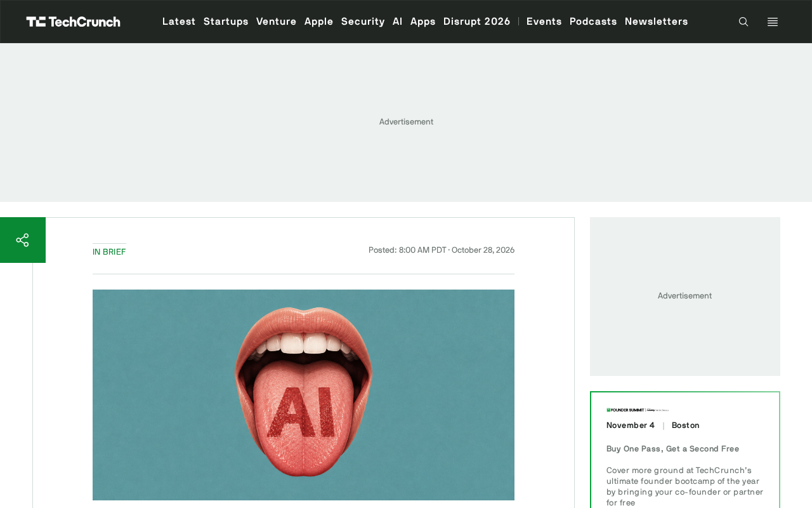Open the search icon
This screenshot has width=812, height=508.
pos(743,22)
